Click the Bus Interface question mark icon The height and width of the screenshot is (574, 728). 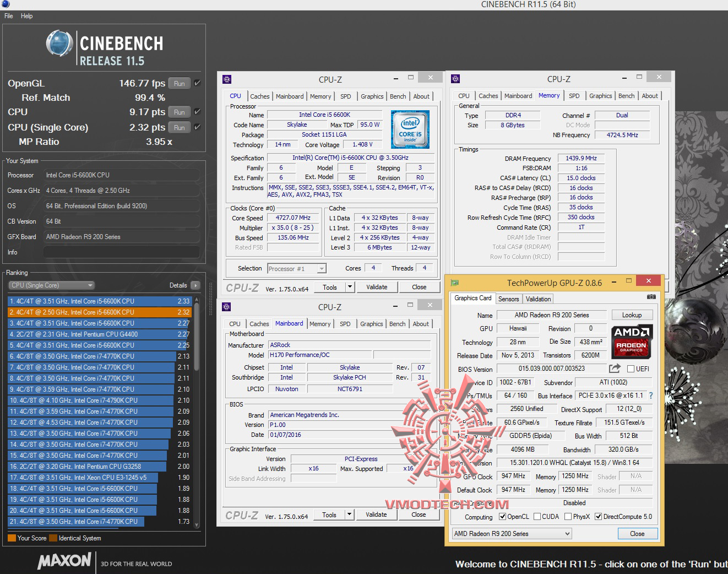pos(651,396)
